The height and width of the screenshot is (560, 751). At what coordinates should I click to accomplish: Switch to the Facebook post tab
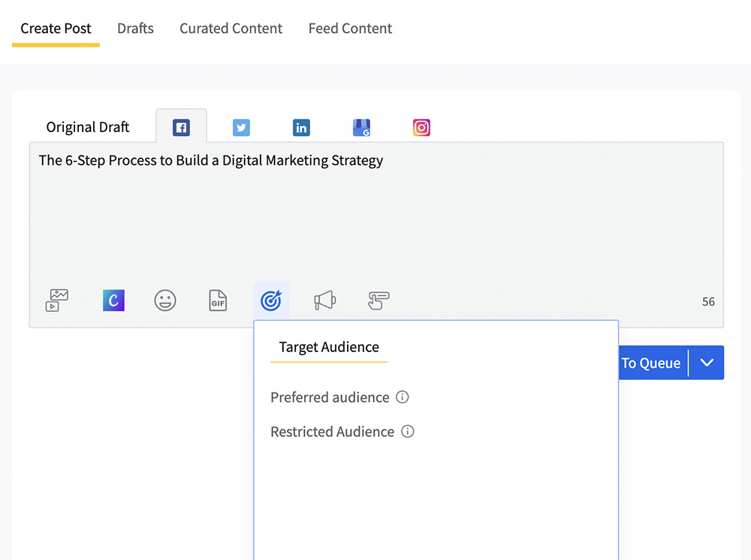click(x=181, y=128)
